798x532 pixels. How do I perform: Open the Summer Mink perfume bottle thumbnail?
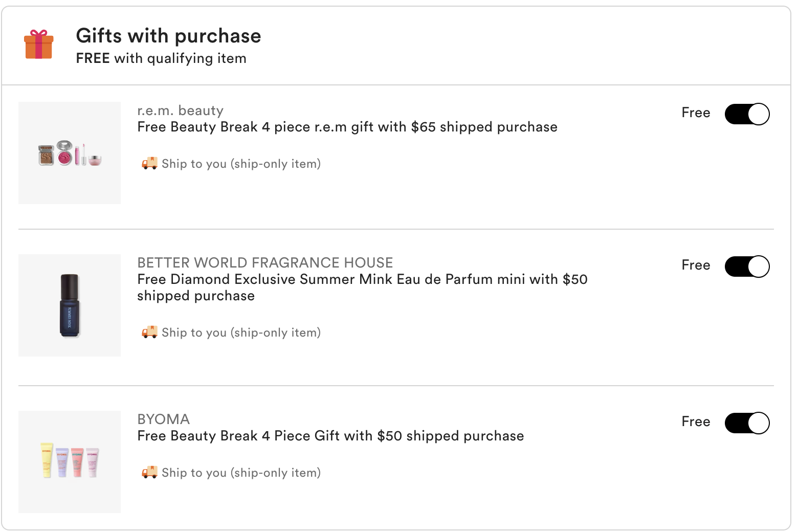[x=70, y=305]
